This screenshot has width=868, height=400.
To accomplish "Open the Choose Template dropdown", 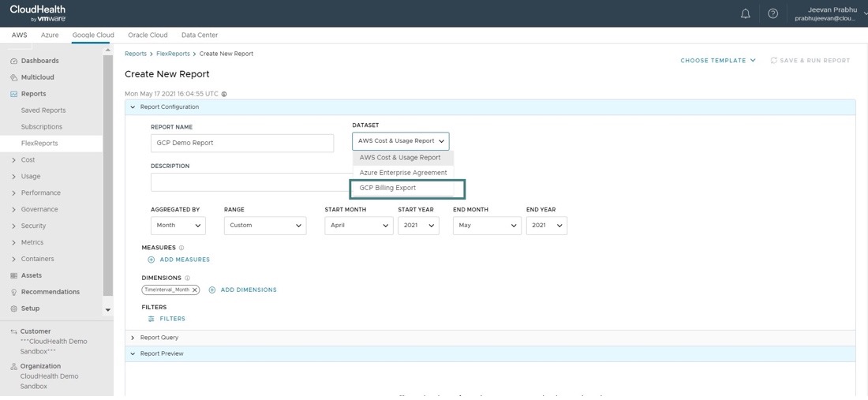I will pos(718,60).
